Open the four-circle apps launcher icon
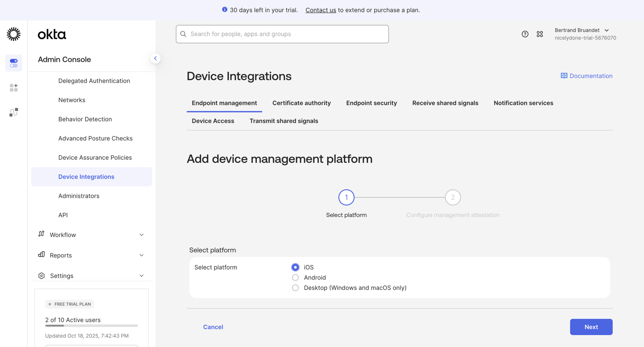This screenshot has height=347, width=644. [540, 34]
